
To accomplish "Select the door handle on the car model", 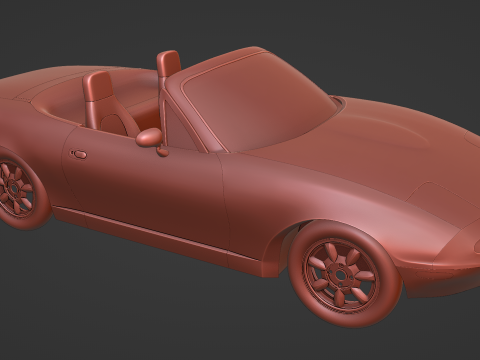I will 79,154.
